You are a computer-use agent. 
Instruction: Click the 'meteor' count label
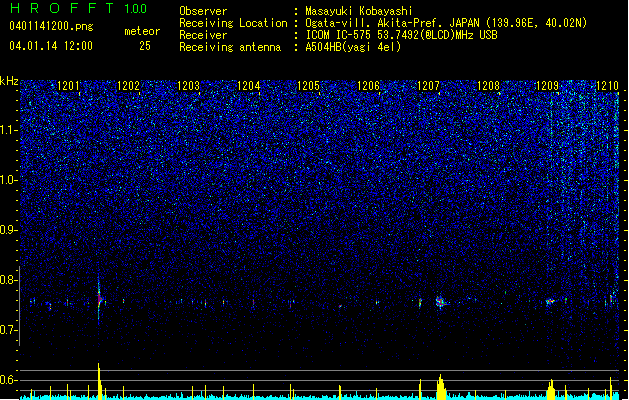coord(142,31)
